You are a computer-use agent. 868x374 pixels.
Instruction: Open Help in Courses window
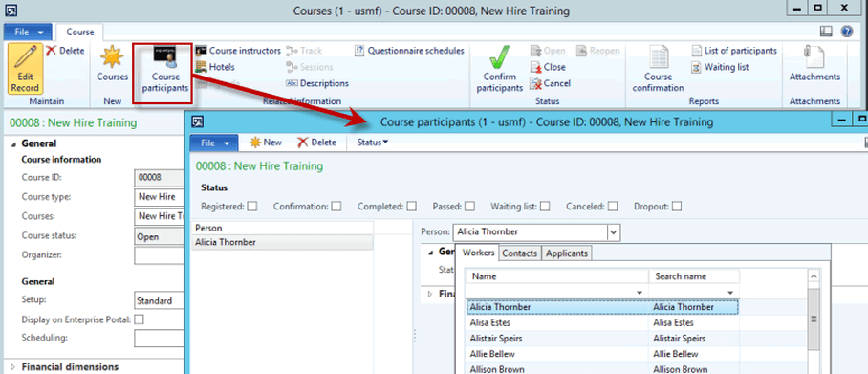(846, 32)
